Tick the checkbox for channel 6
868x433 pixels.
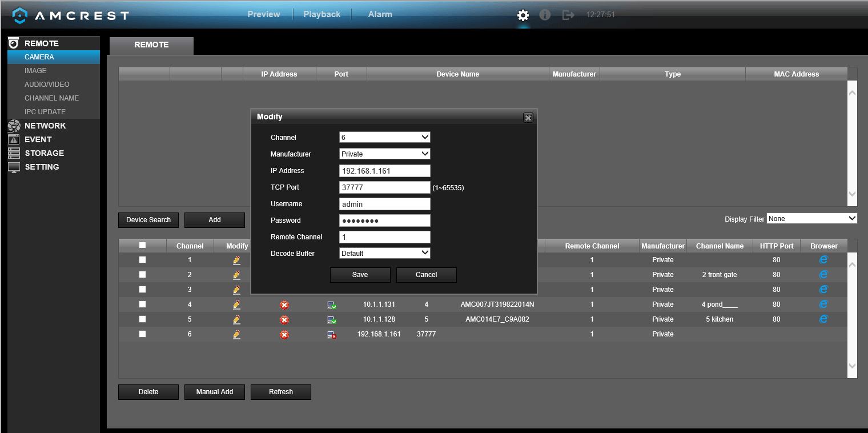tap(143, 334)
